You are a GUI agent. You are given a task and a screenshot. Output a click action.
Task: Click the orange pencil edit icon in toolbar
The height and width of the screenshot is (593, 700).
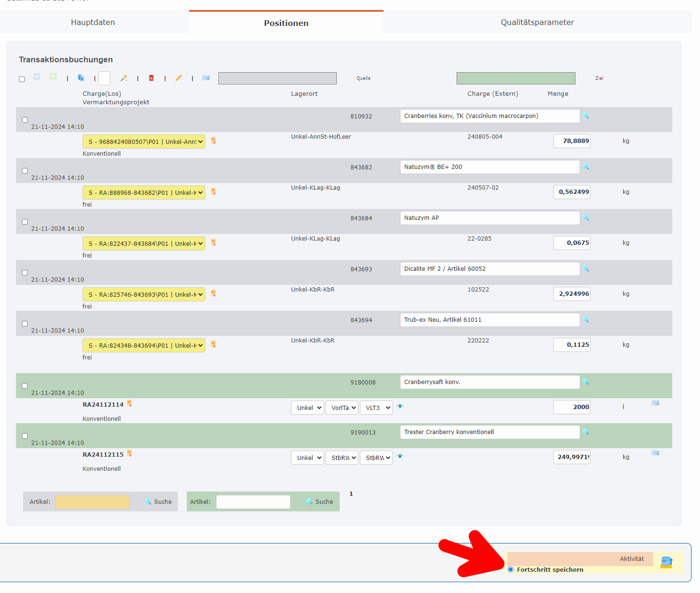[x=178, y=78]
